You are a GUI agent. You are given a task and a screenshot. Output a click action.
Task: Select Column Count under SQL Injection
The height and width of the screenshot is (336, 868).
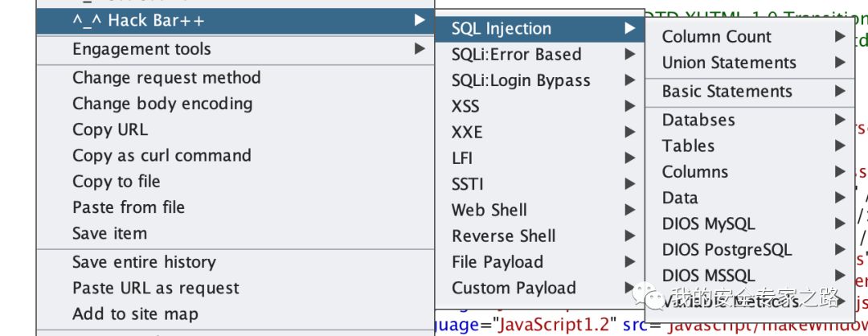750,36
